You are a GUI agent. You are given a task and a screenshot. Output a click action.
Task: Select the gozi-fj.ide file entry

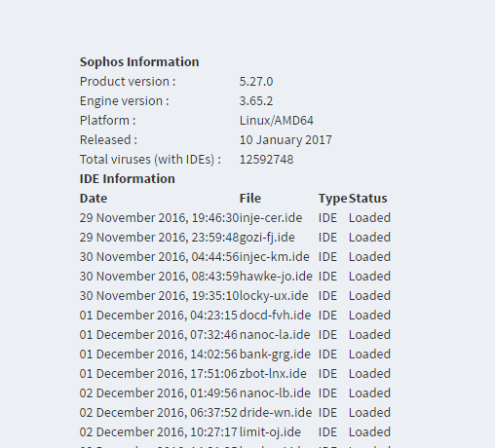tap(267, 238)
